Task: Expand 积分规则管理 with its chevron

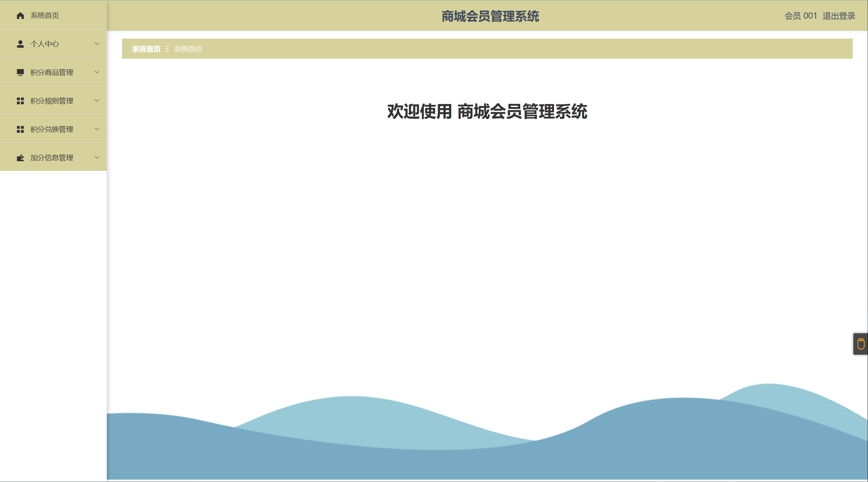Action: pos(97,101)
